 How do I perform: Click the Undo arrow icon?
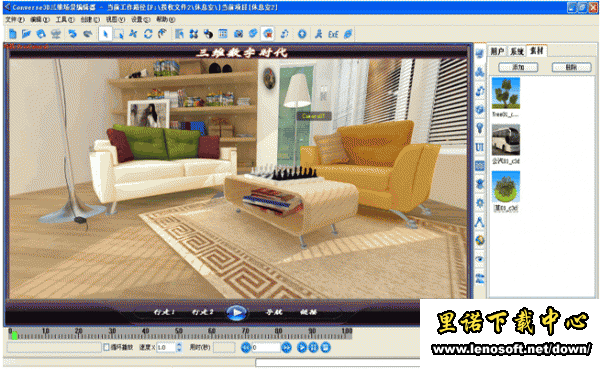click(x=72, y=34)
